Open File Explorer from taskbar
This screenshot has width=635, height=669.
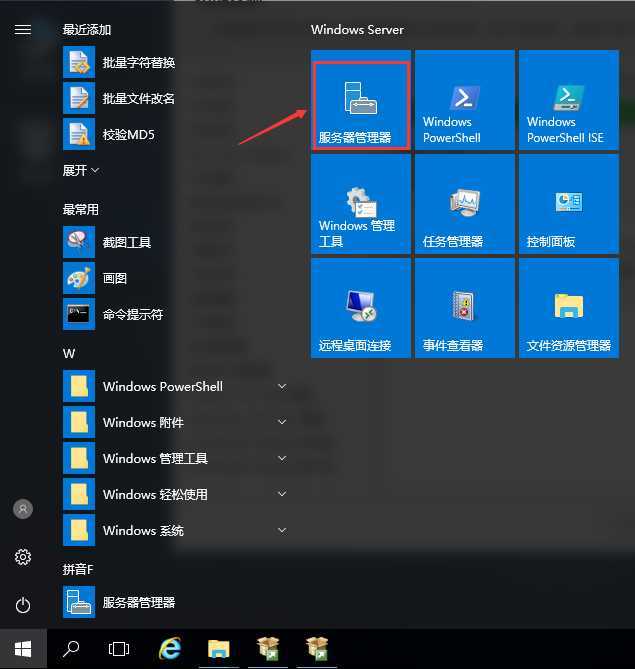pyautogui.click(x=219, y=649)
